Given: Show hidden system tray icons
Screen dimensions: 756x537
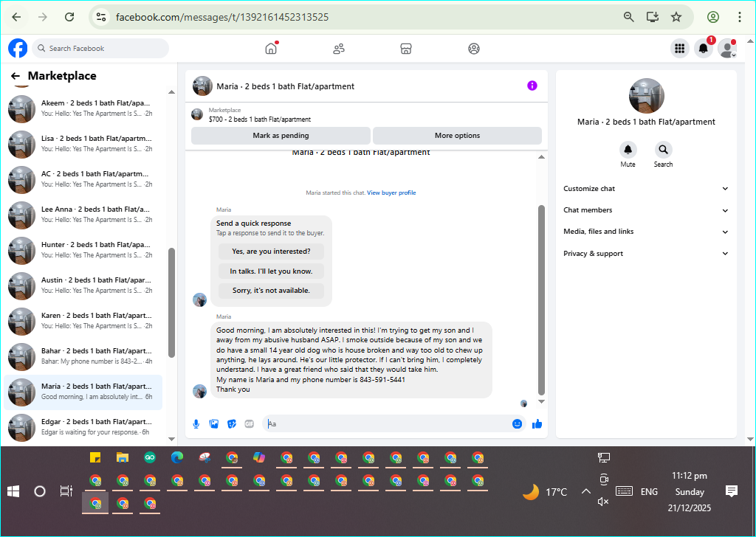Looking at the screenshot, I should point(585,492).
